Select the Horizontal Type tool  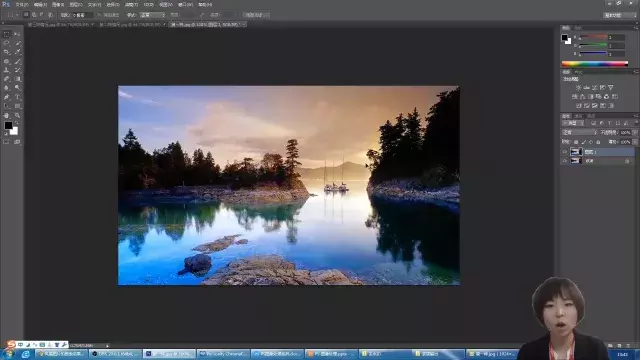pos(17,97)
